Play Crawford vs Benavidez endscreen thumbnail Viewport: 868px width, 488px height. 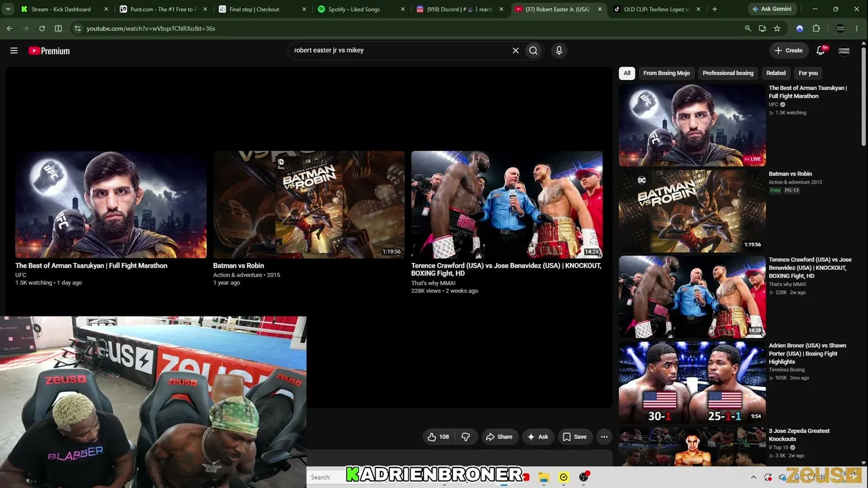507,205
